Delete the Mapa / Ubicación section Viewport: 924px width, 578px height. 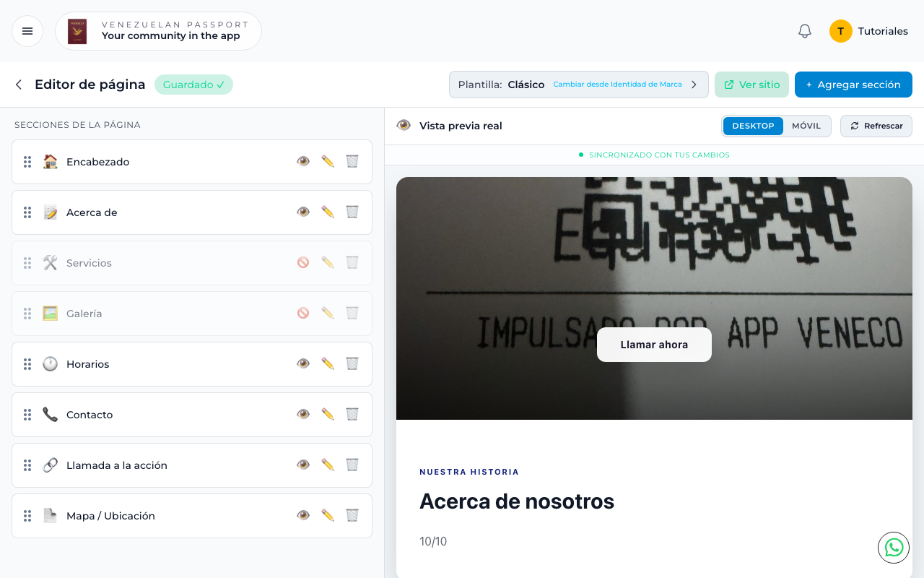[352, 515]
